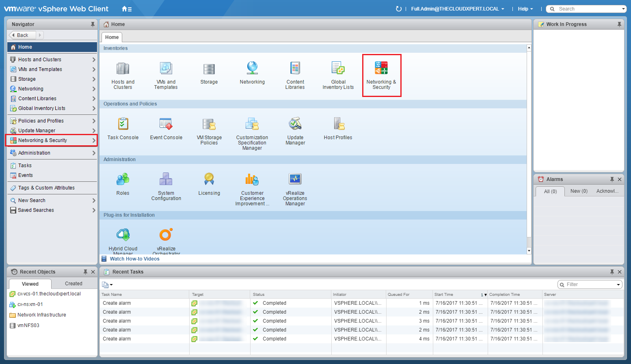Screen dimensions: 631x364
Task: Toggle the pin on Work In Progress panel
Action: point(619,24)
